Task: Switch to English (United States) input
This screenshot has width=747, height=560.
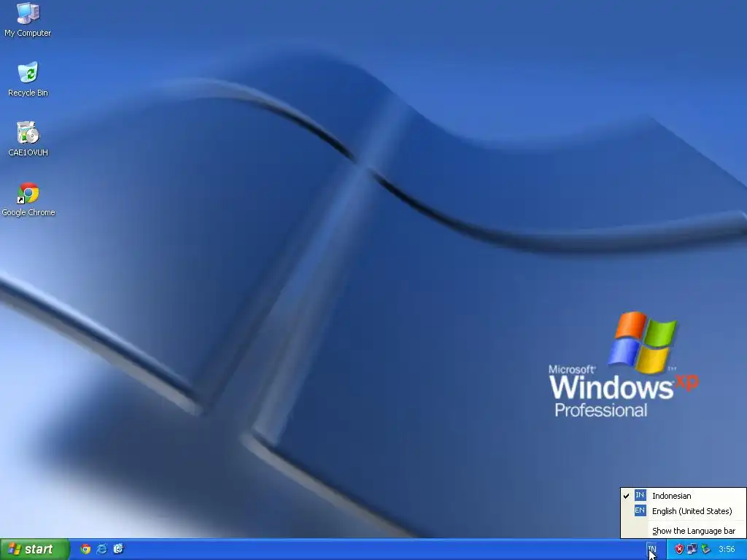Action: tap(683, 511)
